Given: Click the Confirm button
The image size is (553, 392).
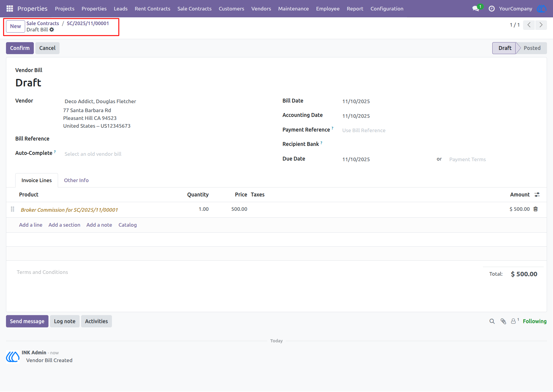Looking at the screenshot, I should tap(20, 48).
